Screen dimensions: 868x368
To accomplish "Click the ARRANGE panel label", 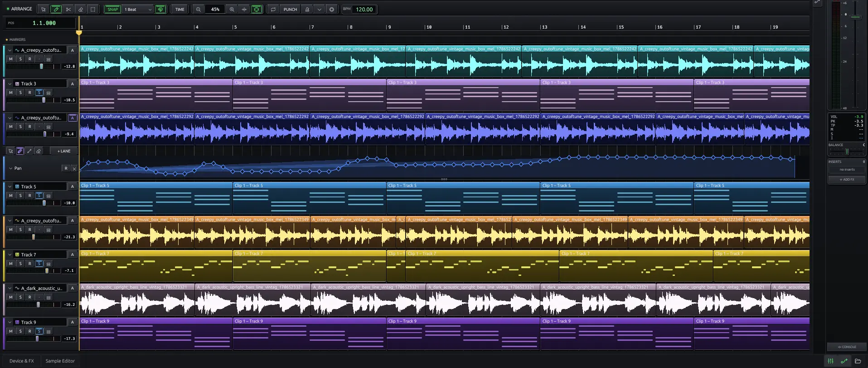I will pyautogui.click(x=22, y=9).
